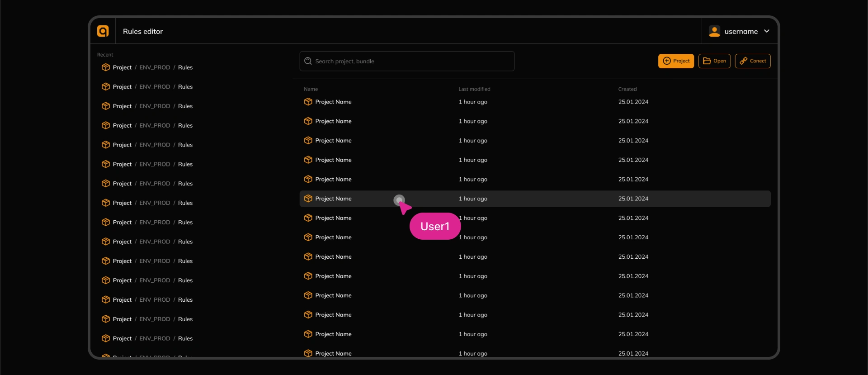Image resolution: width=868 pixels, height=375 pixels.
Task: Click the Name column header
Action: coord(311,89)
